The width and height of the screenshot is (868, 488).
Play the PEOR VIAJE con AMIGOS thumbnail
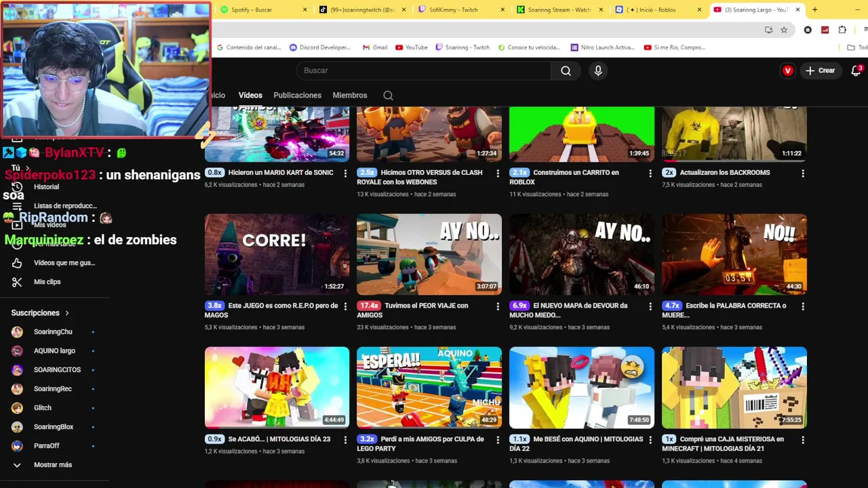pyautogui.click(x=429, y=254)
